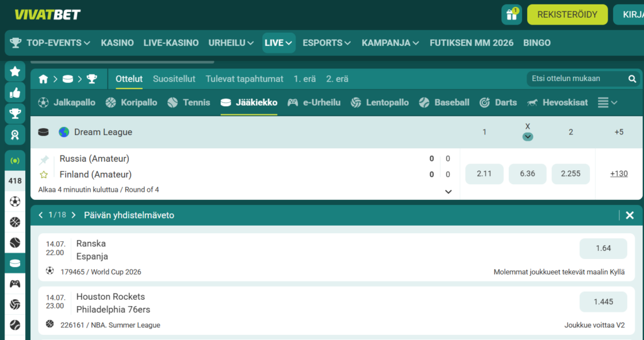Click the REKISTERÖIDY button
The width and height of the screenshot is (644, 340).
pyautogui.click(x=567, y=15)
